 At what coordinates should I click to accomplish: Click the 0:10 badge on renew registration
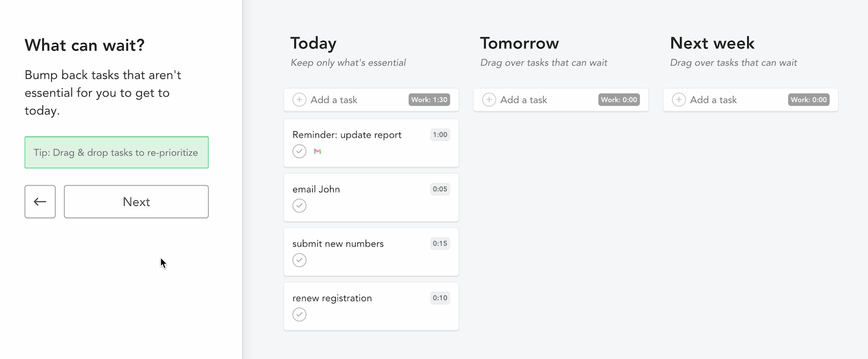[440, 298]
